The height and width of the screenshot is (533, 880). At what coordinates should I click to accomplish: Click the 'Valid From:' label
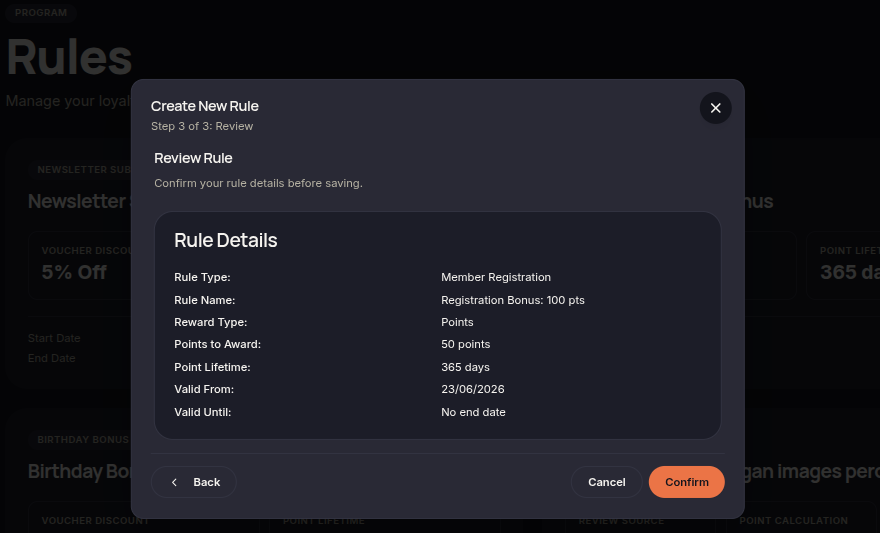tap(204, 389)
